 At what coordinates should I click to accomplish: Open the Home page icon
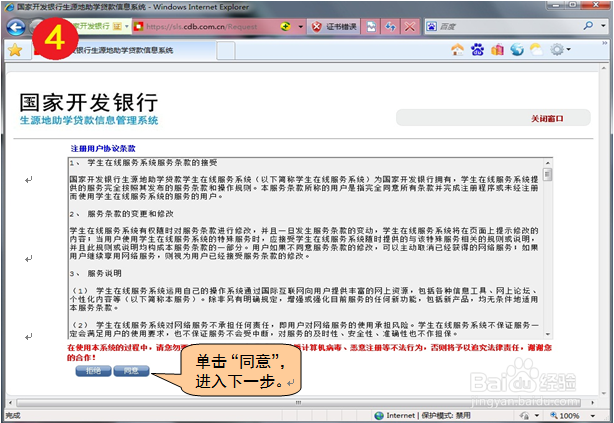[457, 50]
